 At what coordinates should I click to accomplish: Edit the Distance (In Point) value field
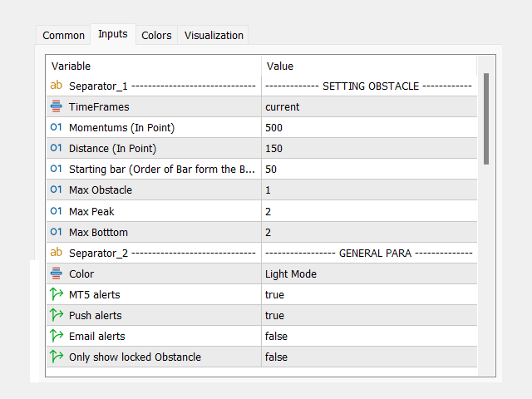pyautogui.click(x=366, y=148)
